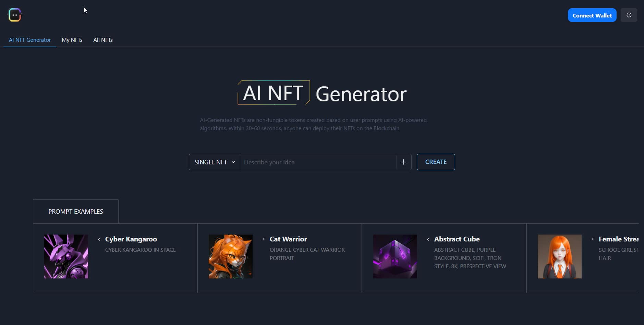This screenshot has height=325, width=644.
Task: Click the Describe your idea input field
Action: (318, 162)
